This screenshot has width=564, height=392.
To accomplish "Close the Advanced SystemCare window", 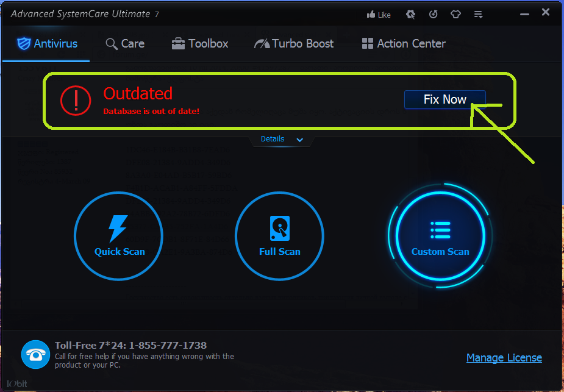I will click(x=546, y=12).
